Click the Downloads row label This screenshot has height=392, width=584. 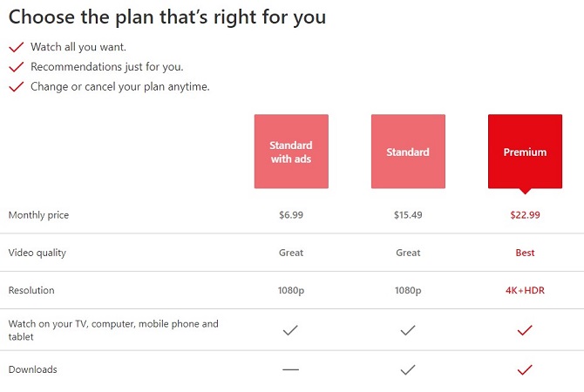point(33,370)
